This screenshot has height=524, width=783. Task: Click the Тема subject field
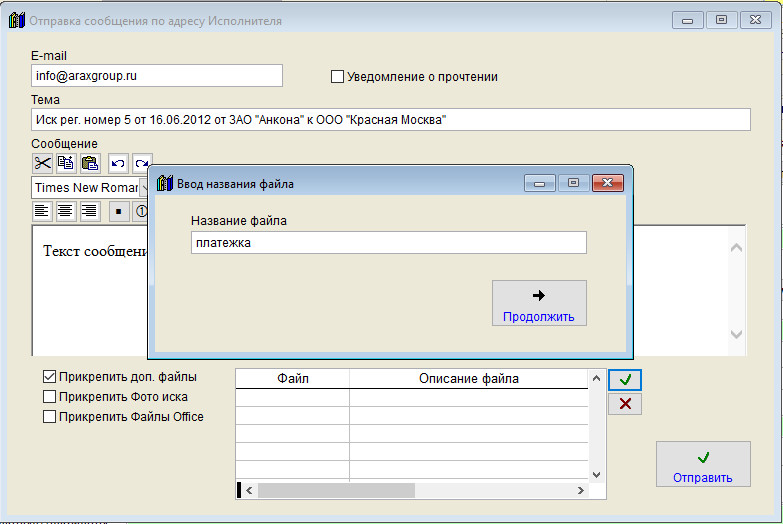(x=391, y=120)
